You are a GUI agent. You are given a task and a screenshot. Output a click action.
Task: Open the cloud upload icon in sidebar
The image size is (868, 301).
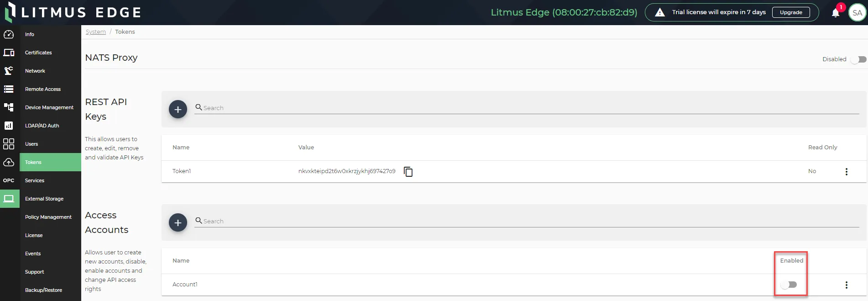(x=9, y=162)
